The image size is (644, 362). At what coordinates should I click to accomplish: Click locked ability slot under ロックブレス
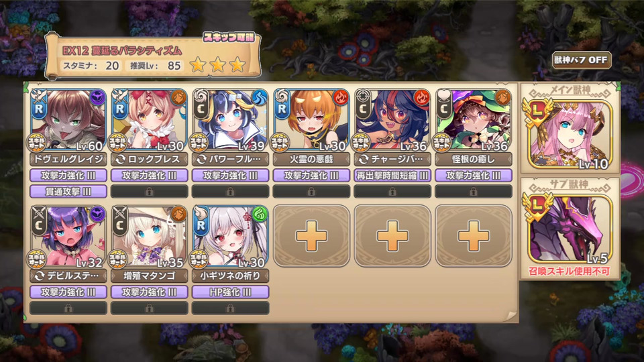[150, 191]
